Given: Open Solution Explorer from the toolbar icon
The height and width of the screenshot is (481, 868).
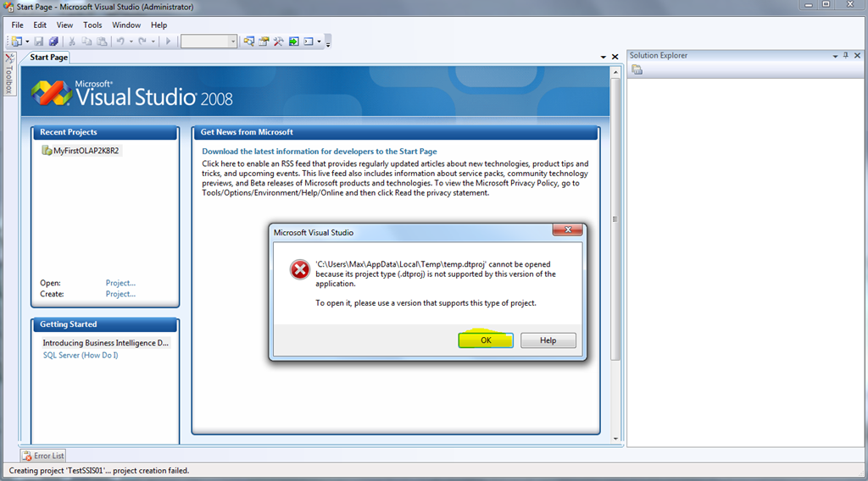Looking at the screenshot, I should click(249, 41).
